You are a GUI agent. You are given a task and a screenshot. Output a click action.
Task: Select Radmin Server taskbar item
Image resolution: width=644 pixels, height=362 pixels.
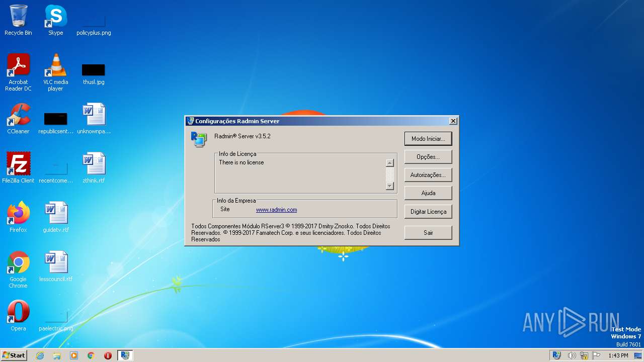point(125,355)
